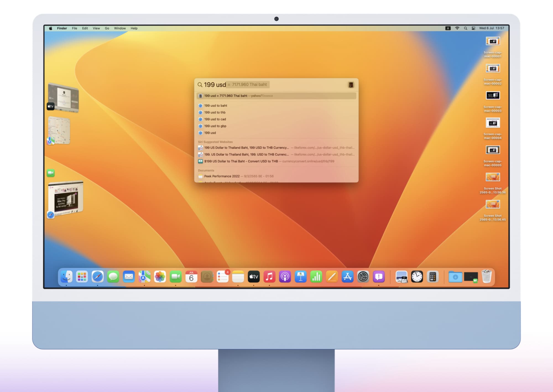Screen dimensions: 553x392
Task: Open Launchpad from the Dock
Action: click(x=82, y=276)
